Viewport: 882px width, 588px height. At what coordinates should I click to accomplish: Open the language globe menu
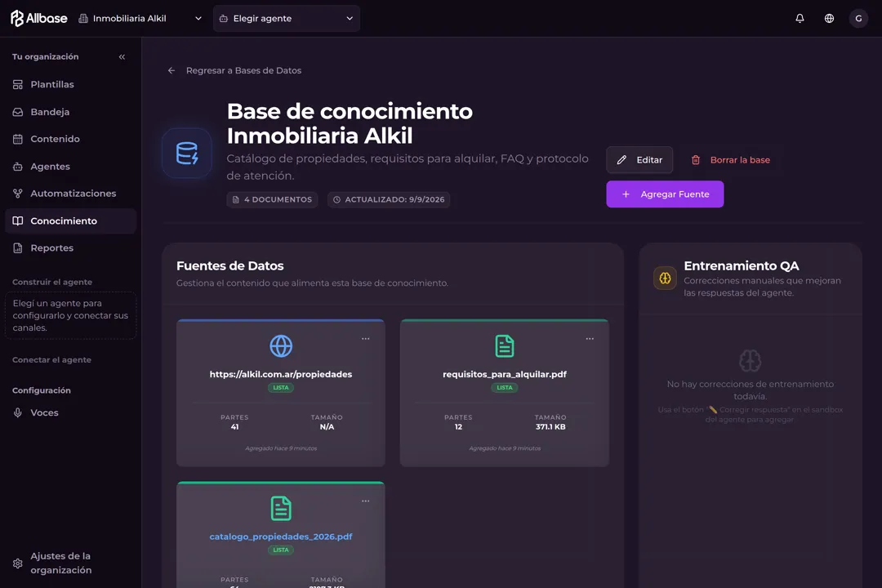[x=829, y=19]
